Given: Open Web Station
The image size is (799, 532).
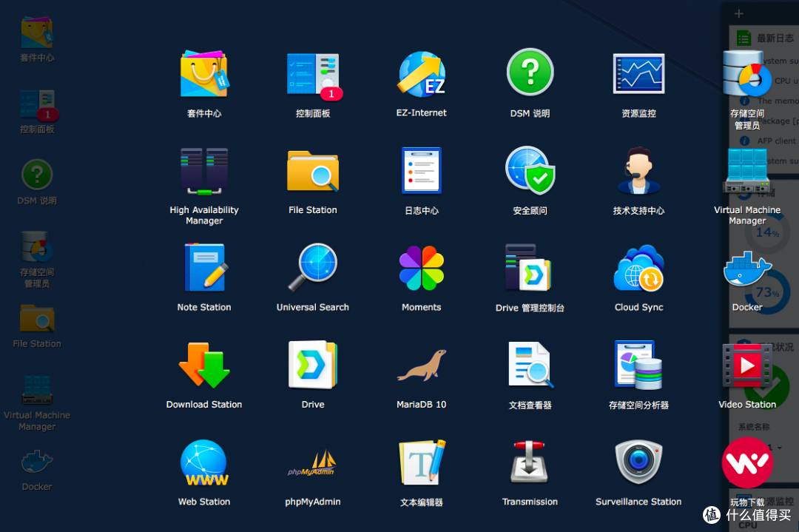Looking at the screenshot, I should pos(204,463).
